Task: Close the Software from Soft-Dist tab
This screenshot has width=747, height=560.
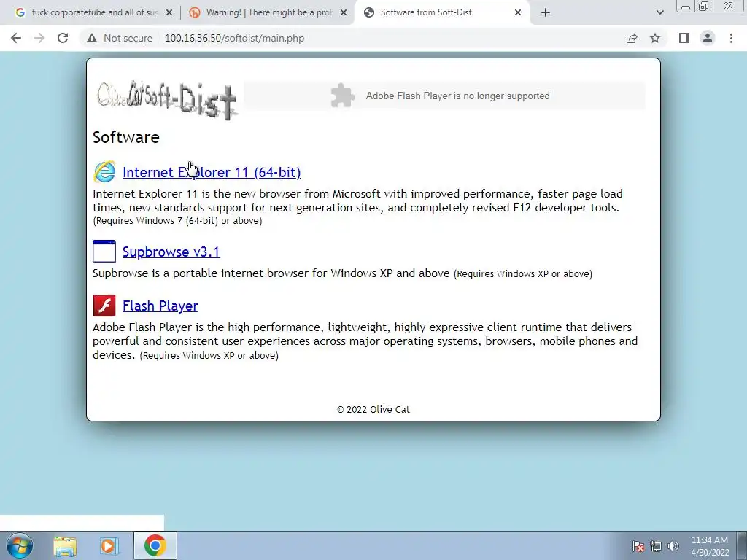Action: coord(518,13)
